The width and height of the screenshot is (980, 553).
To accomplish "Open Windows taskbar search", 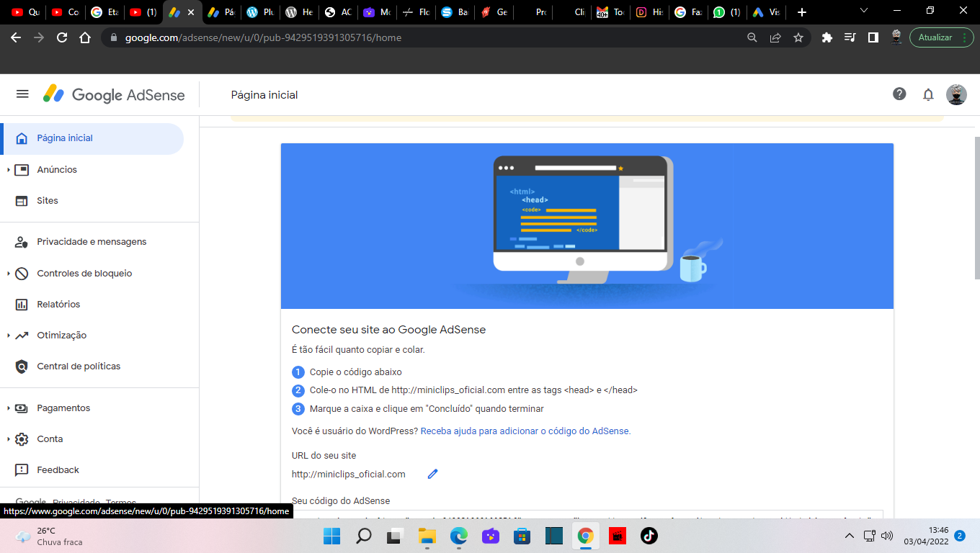I will coord(364,536).
